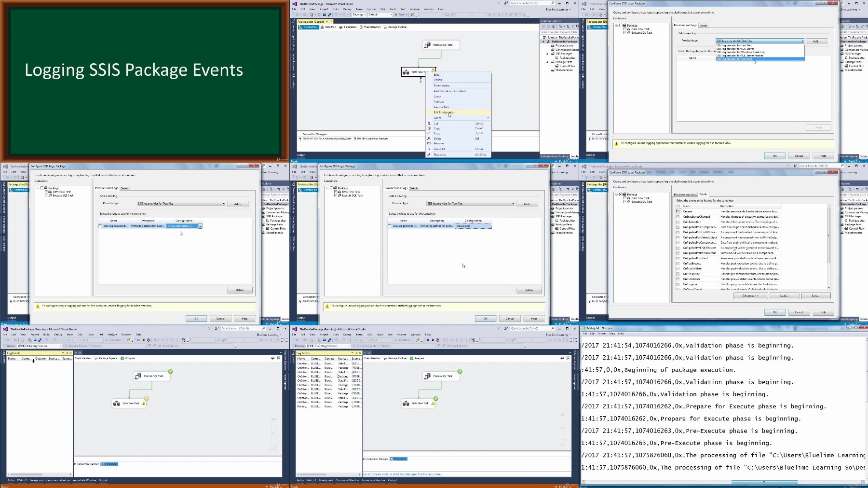Click the Save... button in the Details frame

815,296
